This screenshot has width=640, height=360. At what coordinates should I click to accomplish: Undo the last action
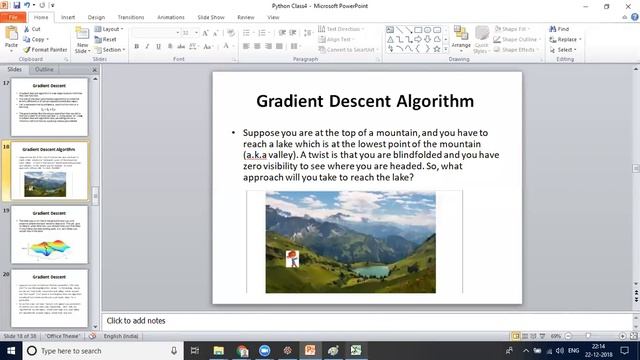click(x=27, y=5)
